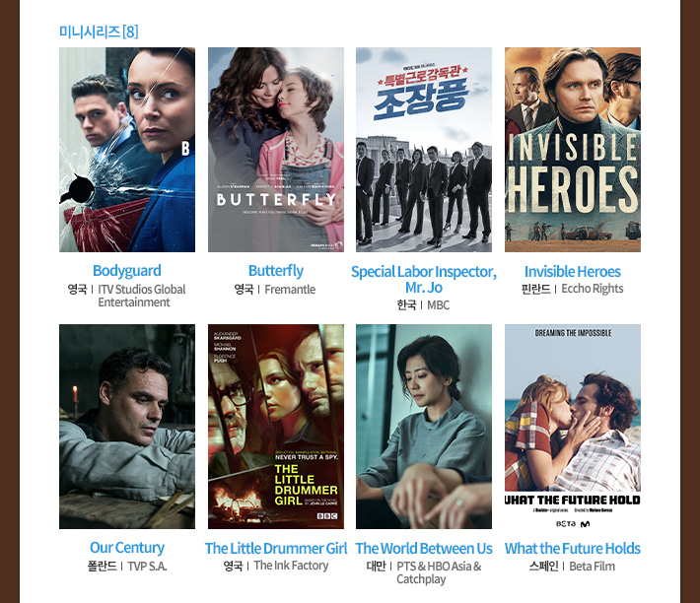700x603 pixels.
Task: Open the Bodyguard poster thumbnail
Action: pyautogui.click(x=127, y=150)
